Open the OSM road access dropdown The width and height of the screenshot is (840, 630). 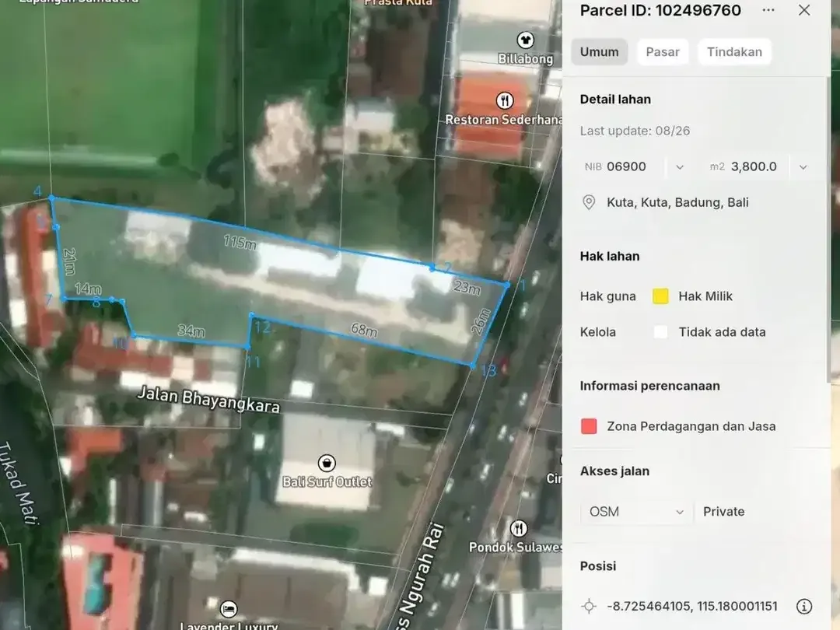(636, 512)
